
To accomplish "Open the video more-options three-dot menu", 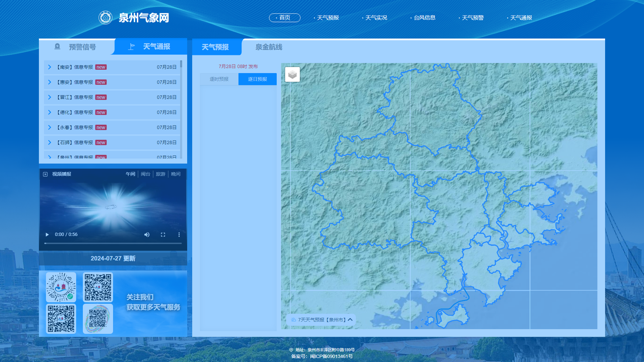I will (x=179, y=235).
